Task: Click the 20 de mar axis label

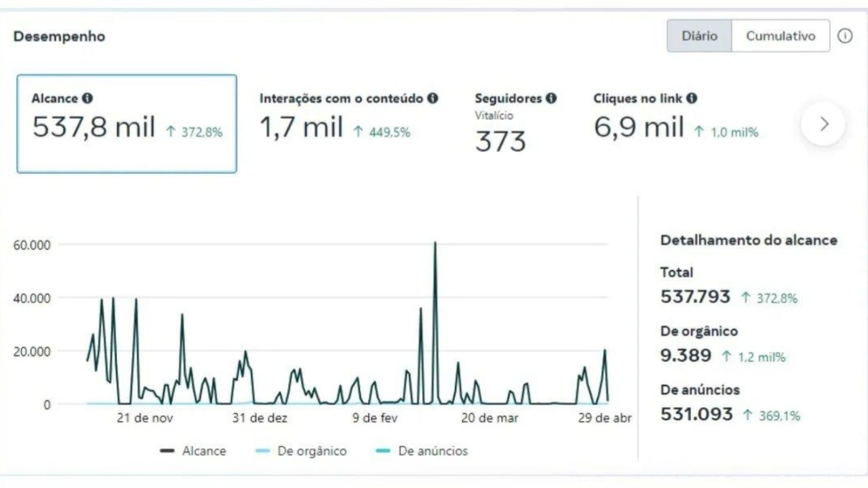Action: coord(490,418)
